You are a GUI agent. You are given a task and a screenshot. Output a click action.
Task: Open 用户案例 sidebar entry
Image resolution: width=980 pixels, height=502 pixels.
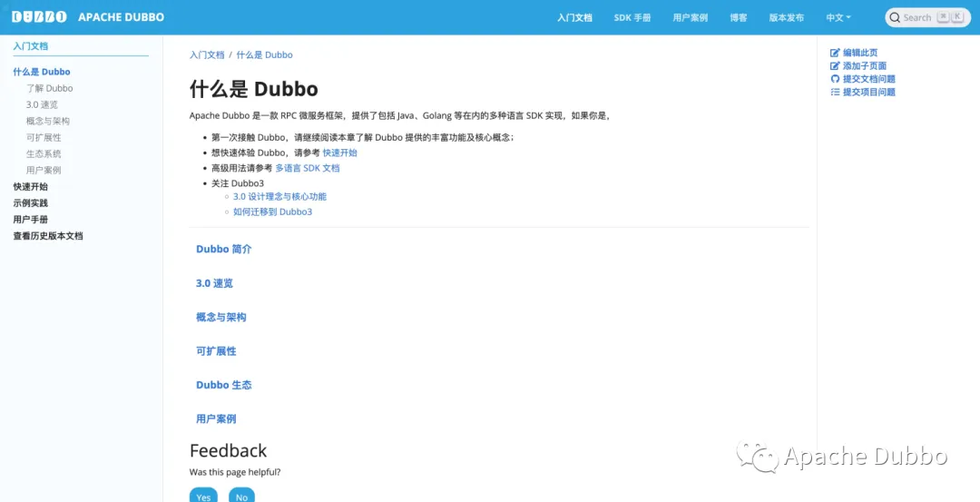click(44, 170)
